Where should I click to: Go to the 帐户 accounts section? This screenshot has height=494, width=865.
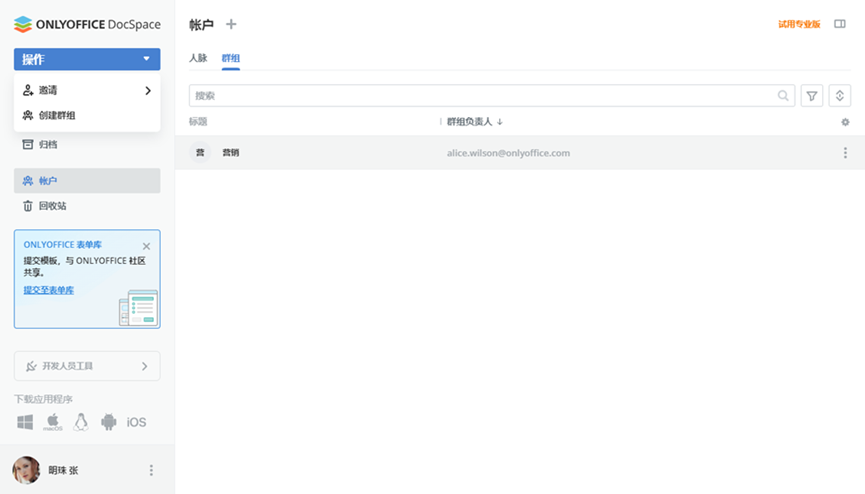87,180
